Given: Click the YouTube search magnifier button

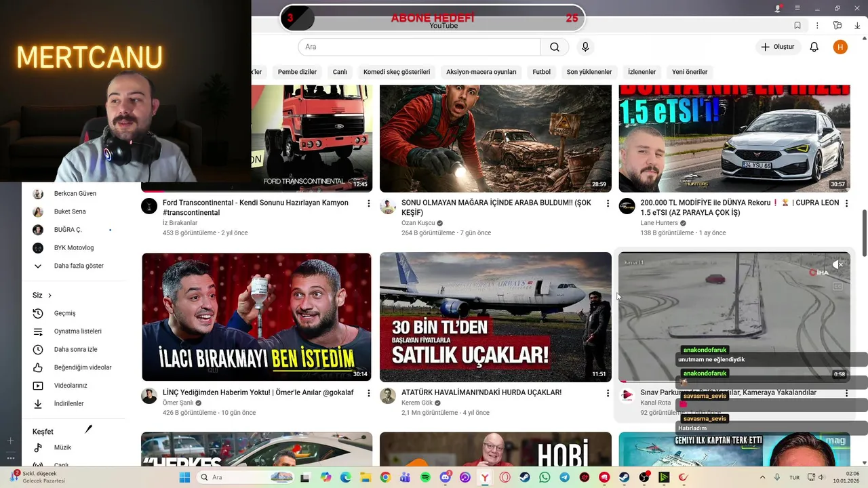Looking at the screenshot, I should point(555,47).
